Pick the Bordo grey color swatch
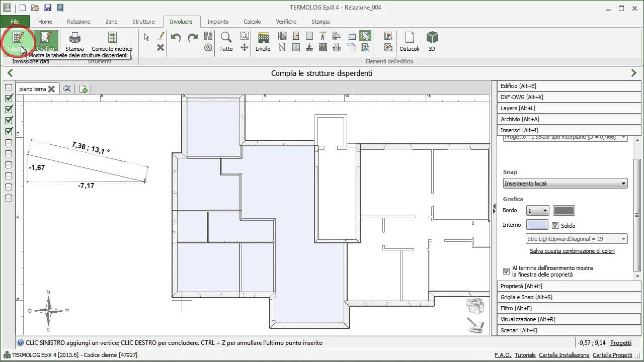The image size is (644, 362). [563, 211]
